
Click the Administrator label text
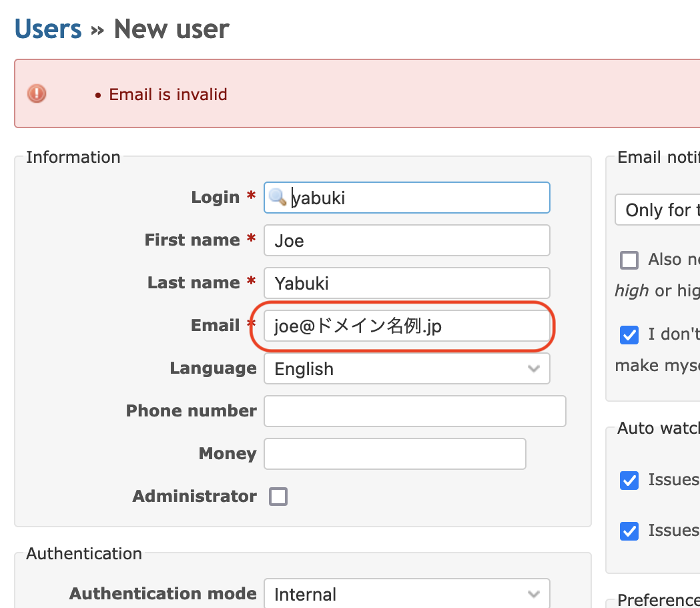(x=194, y=497)
